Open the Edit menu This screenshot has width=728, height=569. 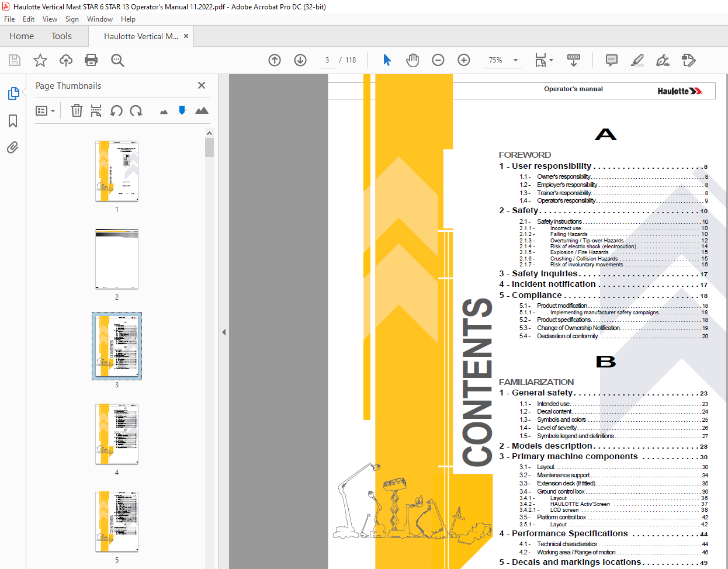tap(29, 19)
